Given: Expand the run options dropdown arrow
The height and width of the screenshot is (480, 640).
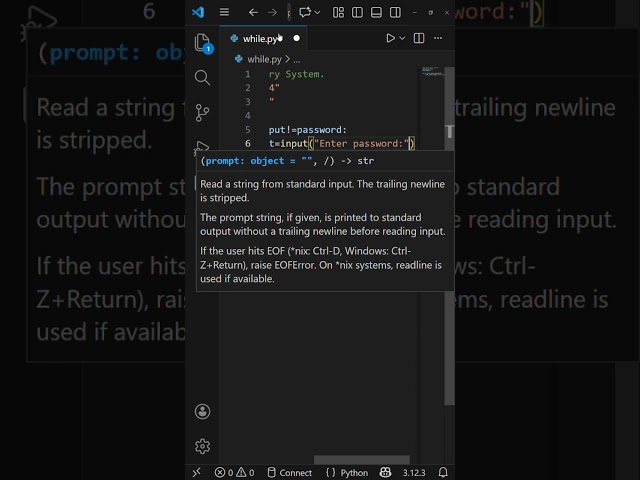Looking at the screenshot, I should coord(402,38).
